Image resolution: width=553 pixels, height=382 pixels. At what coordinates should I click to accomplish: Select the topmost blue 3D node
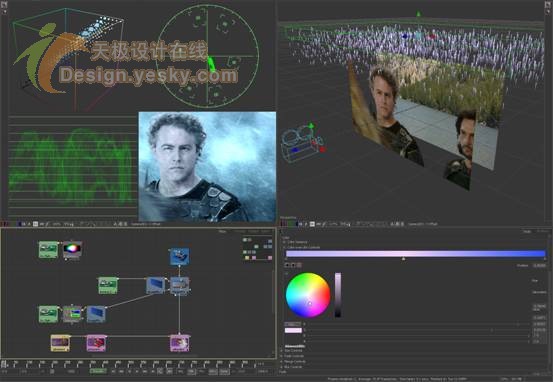click(180, 256)
